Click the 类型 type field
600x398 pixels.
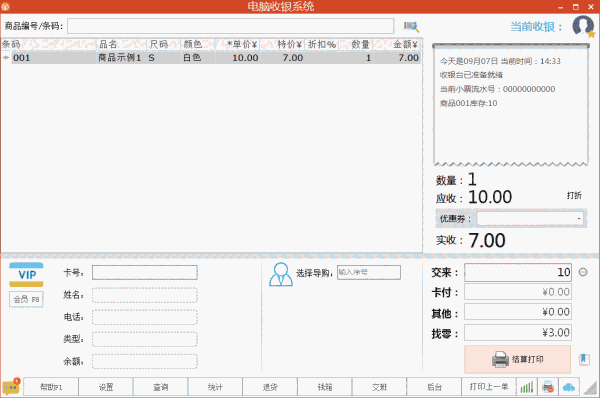[145, 339]
